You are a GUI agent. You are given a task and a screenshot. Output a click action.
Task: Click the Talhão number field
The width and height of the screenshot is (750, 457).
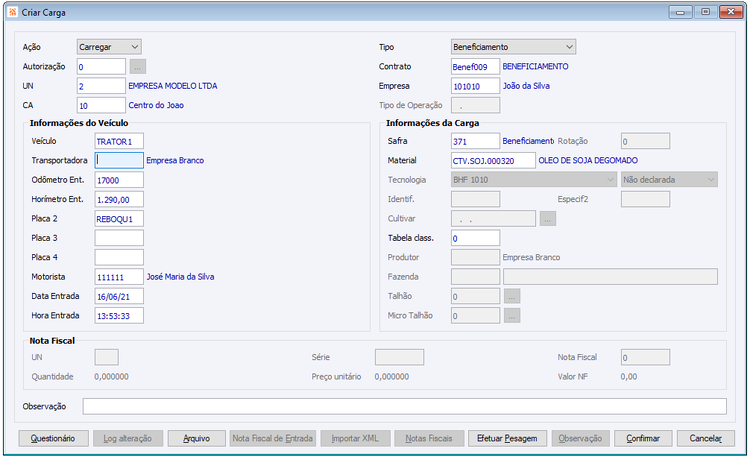tap(475, 296)
